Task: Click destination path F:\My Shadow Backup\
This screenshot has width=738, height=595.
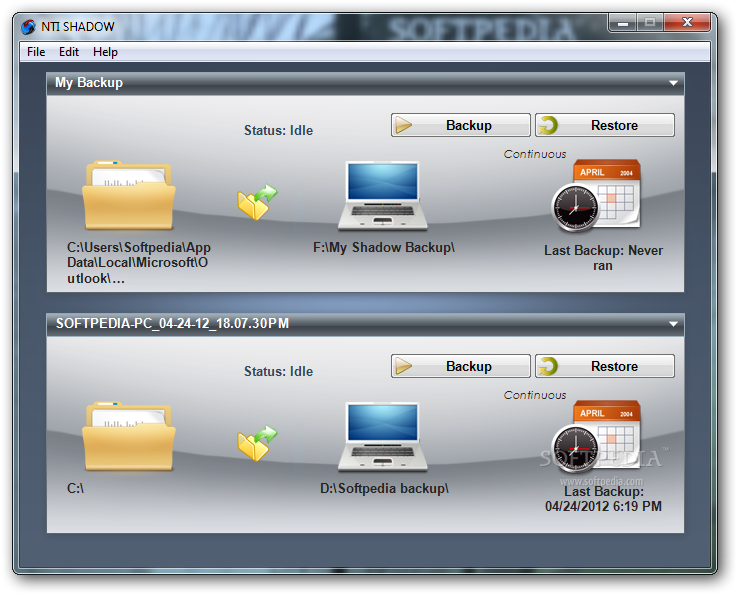Action: tap(384, 248)
